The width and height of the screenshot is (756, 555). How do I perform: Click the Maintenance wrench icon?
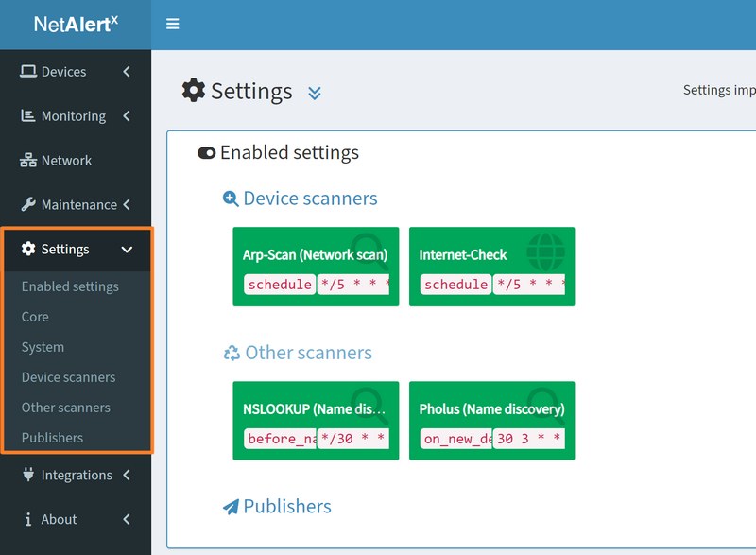click(x=28, y=204)
